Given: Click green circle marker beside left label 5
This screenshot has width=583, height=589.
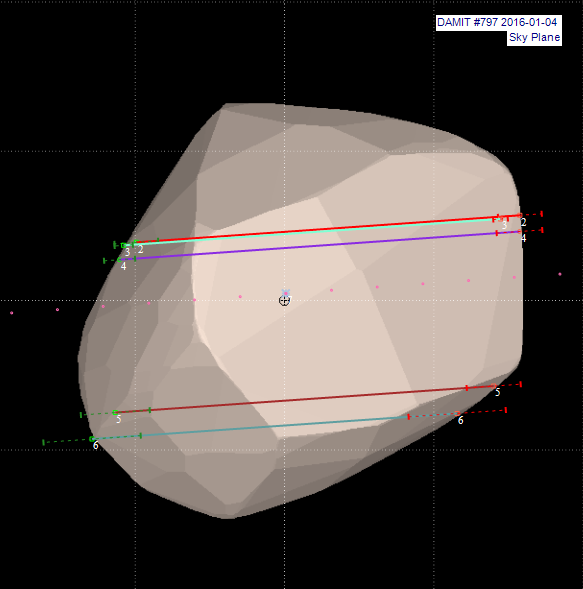Looking at the screenshot, I should point(115,412).
